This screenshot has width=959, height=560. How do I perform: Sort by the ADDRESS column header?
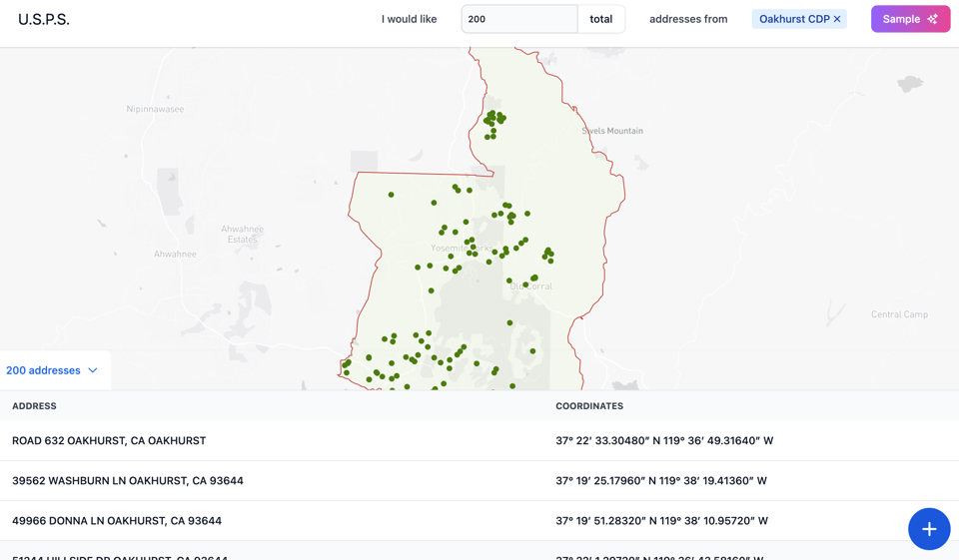pyautogui.click(x=34, y=406)
